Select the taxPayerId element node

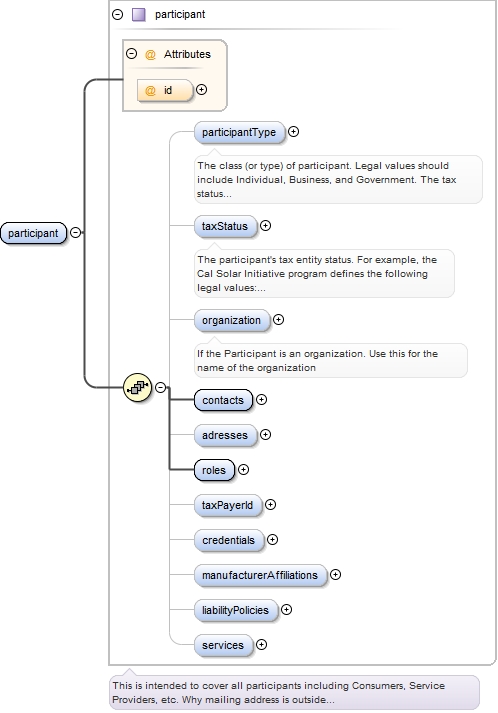point(228,505)
